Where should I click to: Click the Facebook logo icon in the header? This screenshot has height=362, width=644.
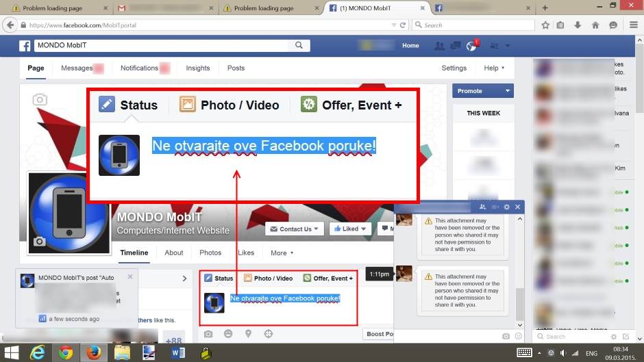[25, 46]
